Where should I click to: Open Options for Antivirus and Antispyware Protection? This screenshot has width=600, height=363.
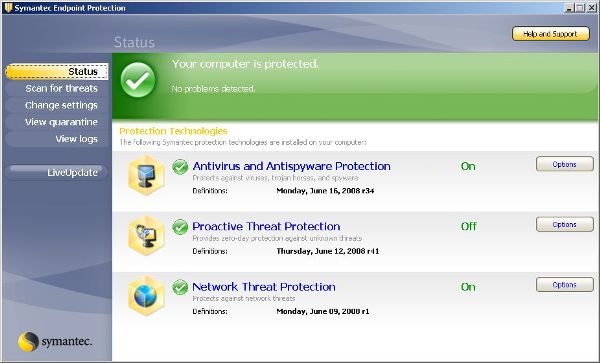click(564, 164)
